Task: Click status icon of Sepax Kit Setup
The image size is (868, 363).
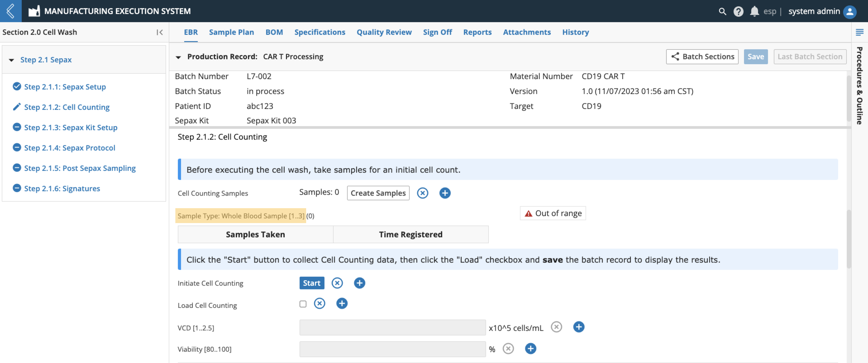Action: (17, 127)
